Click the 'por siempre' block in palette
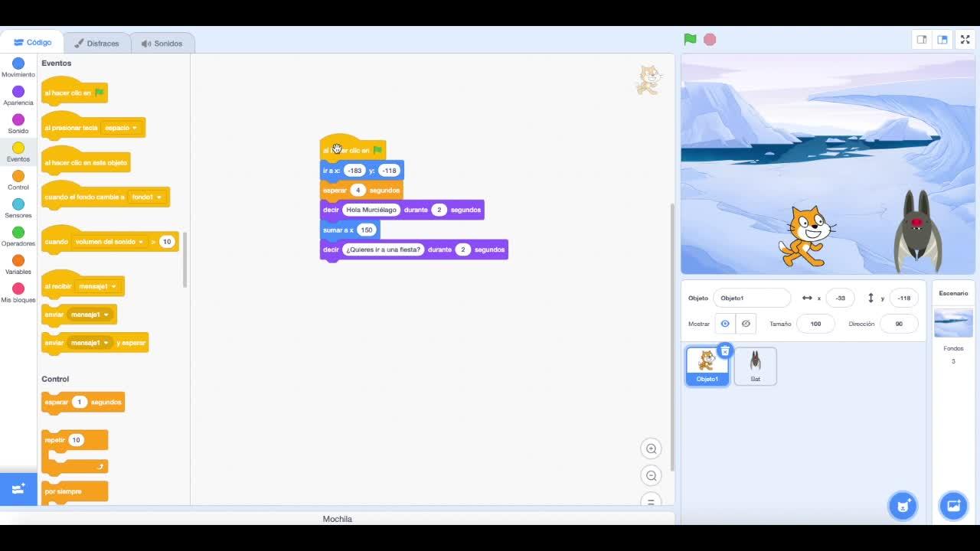This screenshot has width=980, height=551. pos(74,492)
